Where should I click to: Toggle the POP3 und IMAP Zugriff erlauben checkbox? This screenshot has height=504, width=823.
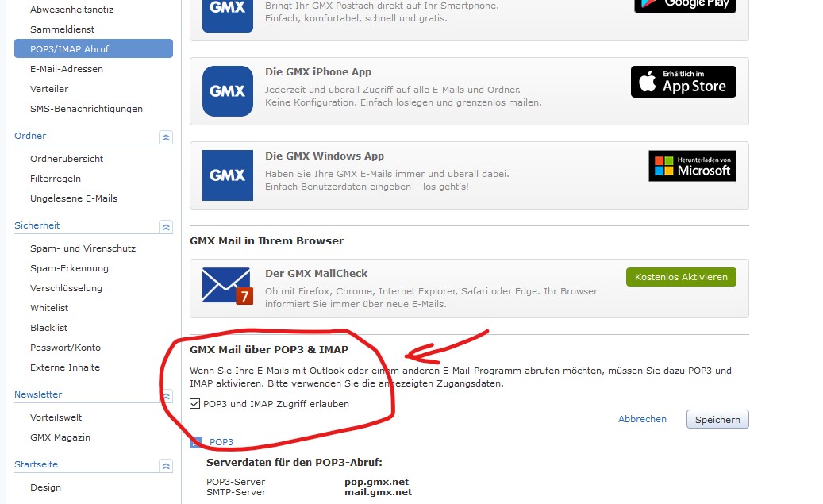pos(194,404)
